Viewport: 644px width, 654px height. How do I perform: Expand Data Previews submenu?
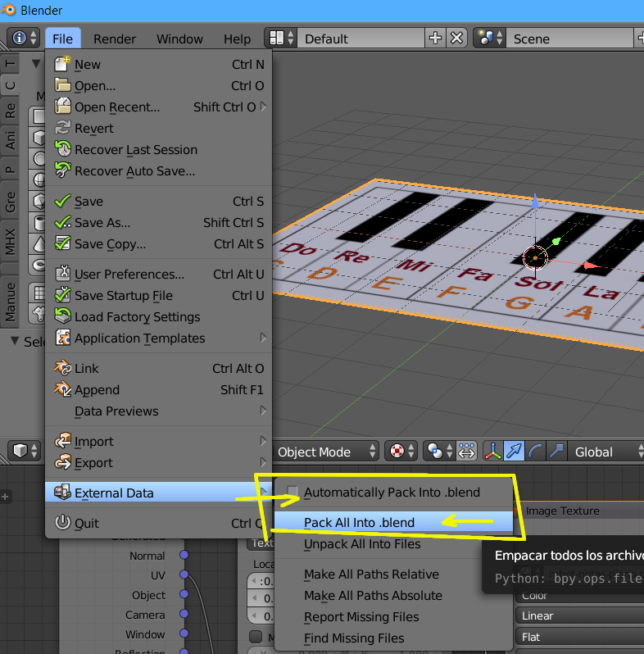click(x=159, y=411)
